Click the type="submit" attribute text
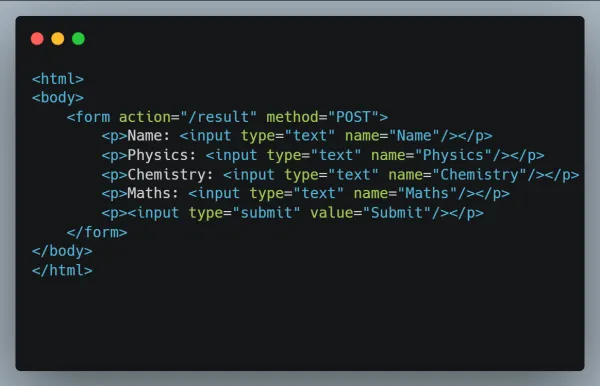600x386 pixels. pos(245,213)
